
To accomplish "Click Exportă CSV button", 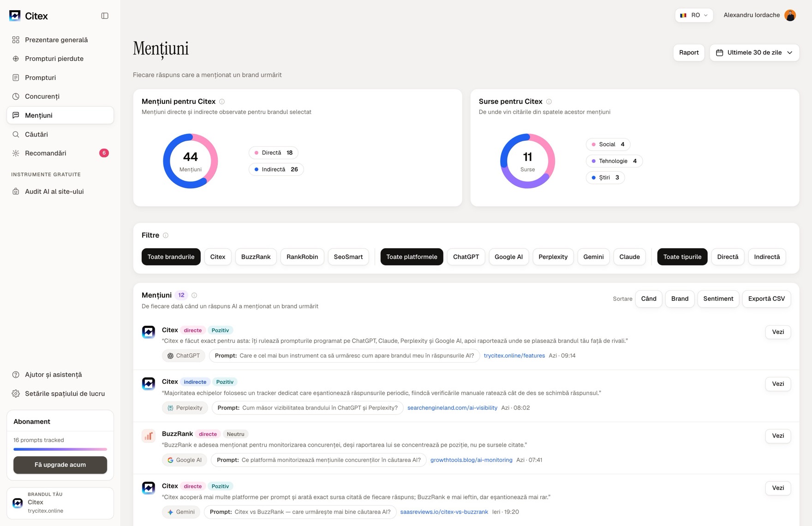I will point(766,299).
